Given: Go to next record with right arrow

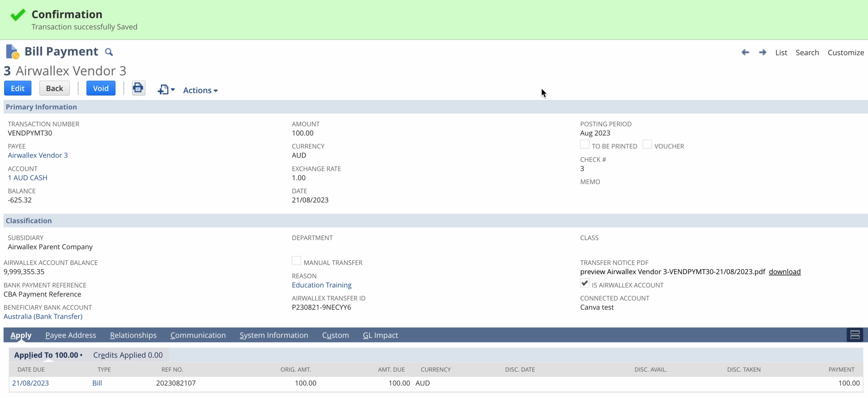Looking at the screenshot, I should click(x=762, y=52).
